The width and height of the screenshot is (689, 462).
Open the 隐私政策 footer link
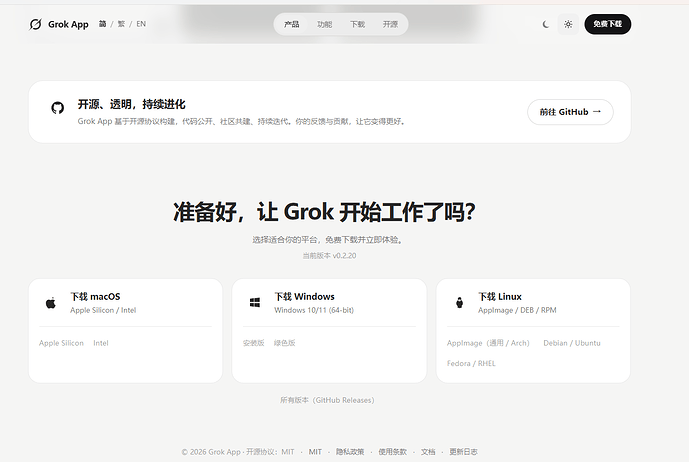(350, 452)
